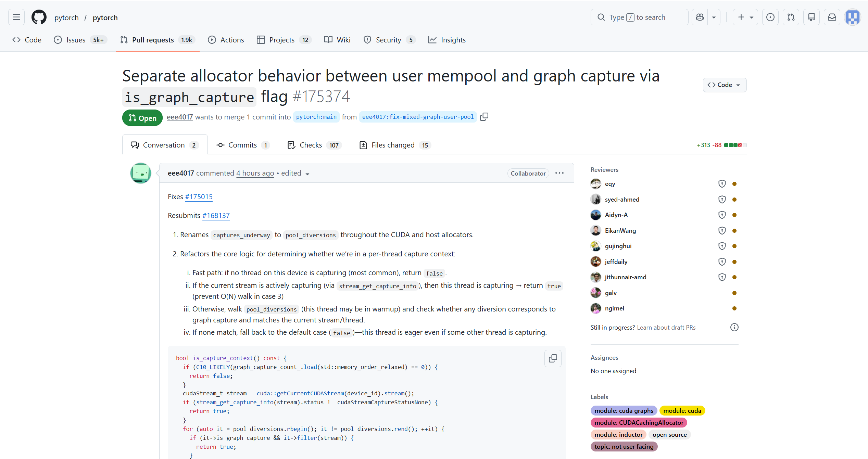The height and width of the screenshot is (459, 868).
Task: Click the GitHub logo home icon
Action: pyautogui.click(x=39, y=17)
